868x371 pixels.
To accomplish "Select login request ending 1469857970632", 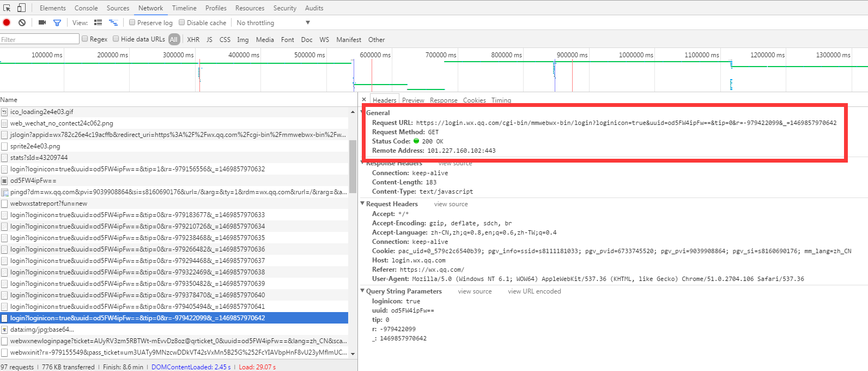I will (174, 169).
